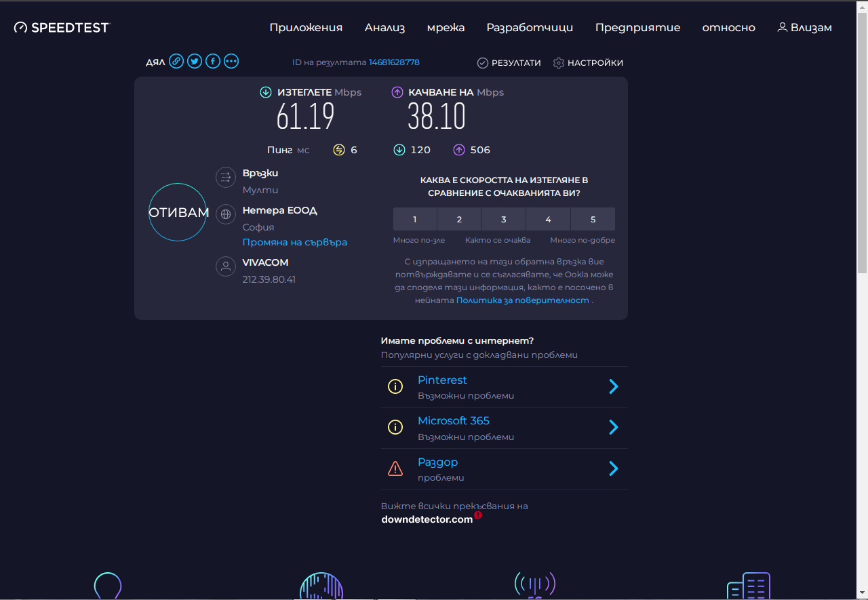Open the мрежа menu
This screenshot has height=600, width=868.
[x=446, y=28]
